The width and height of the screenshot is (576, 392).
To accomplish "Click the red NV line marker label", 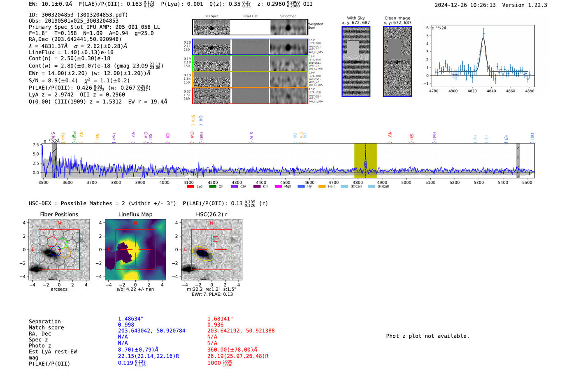I will [x=390, y=137].
